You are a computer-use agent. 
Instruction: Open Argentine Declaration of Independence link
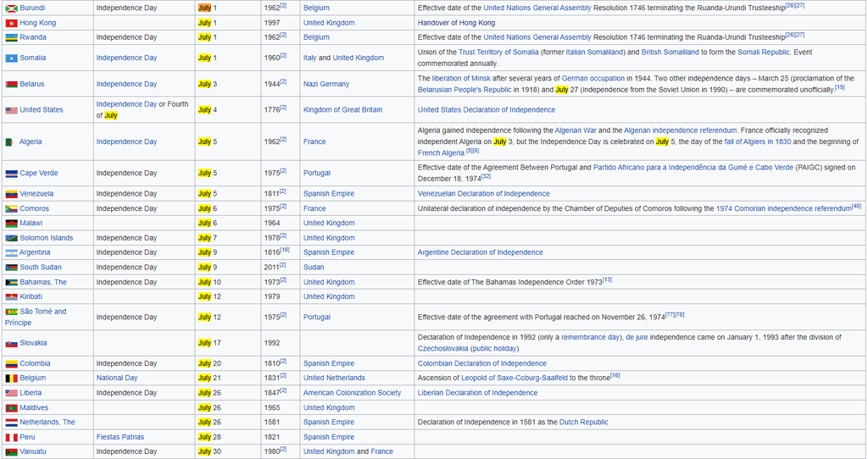[480, 252]
